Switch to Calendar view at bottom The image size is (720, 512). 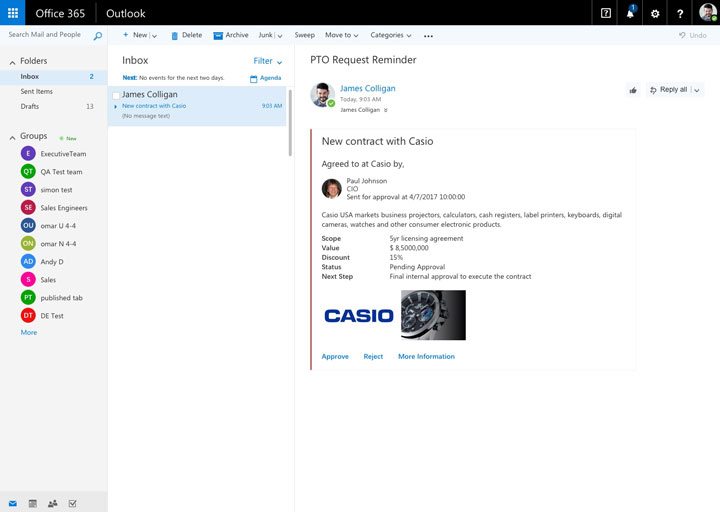tap(33, 503)
